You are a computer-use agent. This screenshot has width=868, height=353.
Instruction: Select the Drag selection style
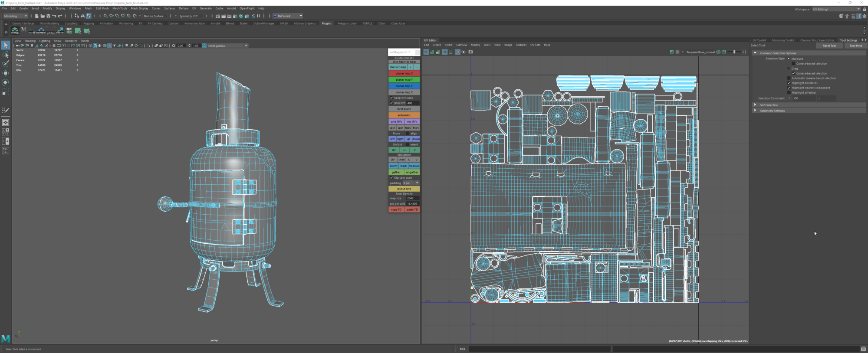click(x=789, y=69)
